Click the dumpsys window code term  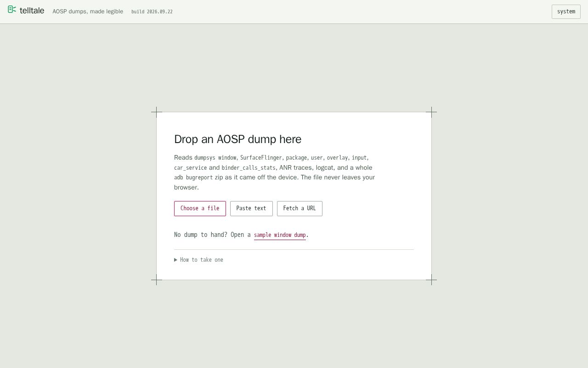point(215,158)
